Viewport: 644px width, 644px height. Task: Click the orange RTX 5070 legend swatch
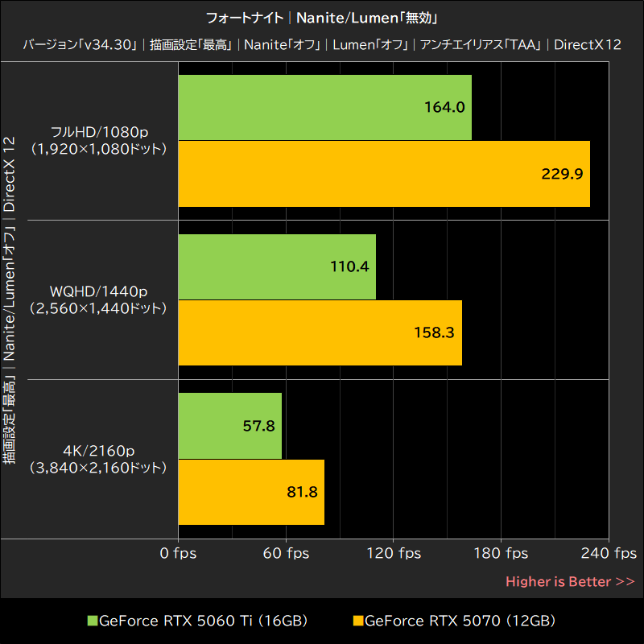(x=358, y=621)
